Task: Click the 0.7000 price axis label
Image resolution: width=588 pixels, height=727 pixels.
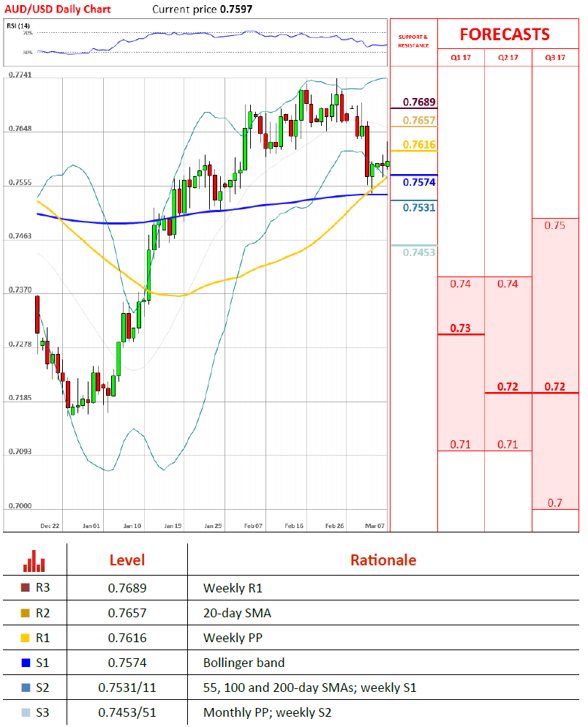Action: 20,505
